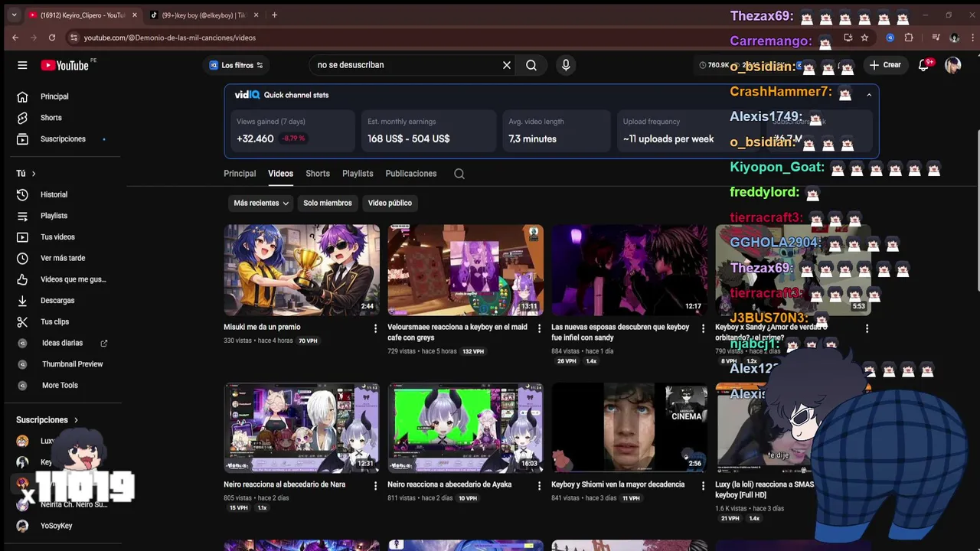Click the 168 US$ - 504 US$ earnings value
980x551 pixels.
(408, 139)
